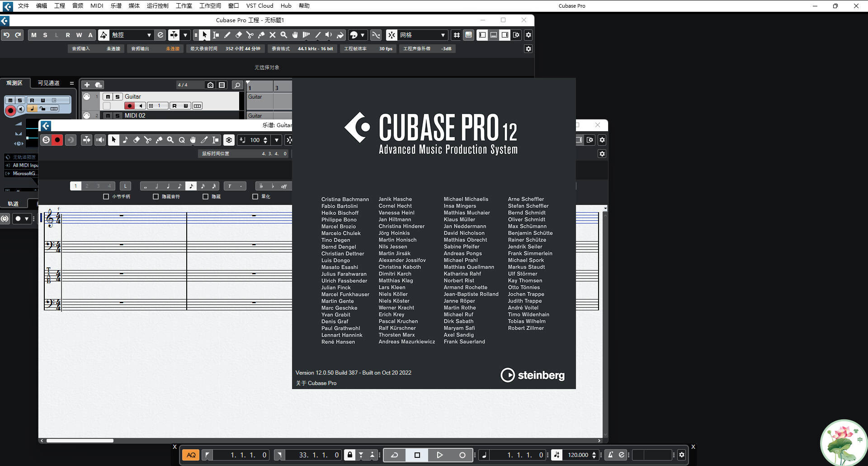This screenshot has height=466, width=868.
Task: Toggle the AQ auto quantize button
Action: [191, 455]
